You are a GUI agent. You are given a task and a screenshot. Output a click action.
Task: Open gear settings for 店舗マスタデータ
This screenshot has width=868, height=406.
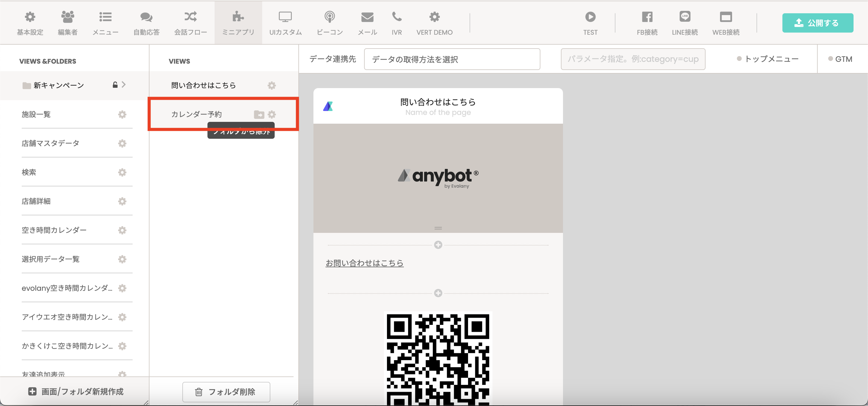122,143
